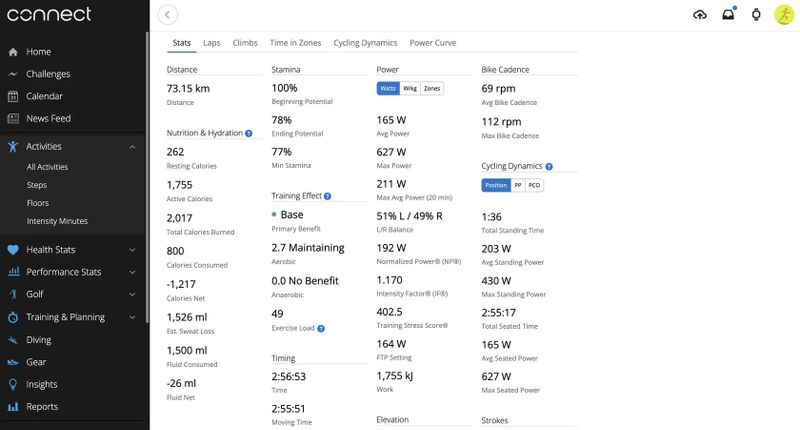
Task: Click the back arrow button
Action: pyautogui.click(x=168, y=14)
